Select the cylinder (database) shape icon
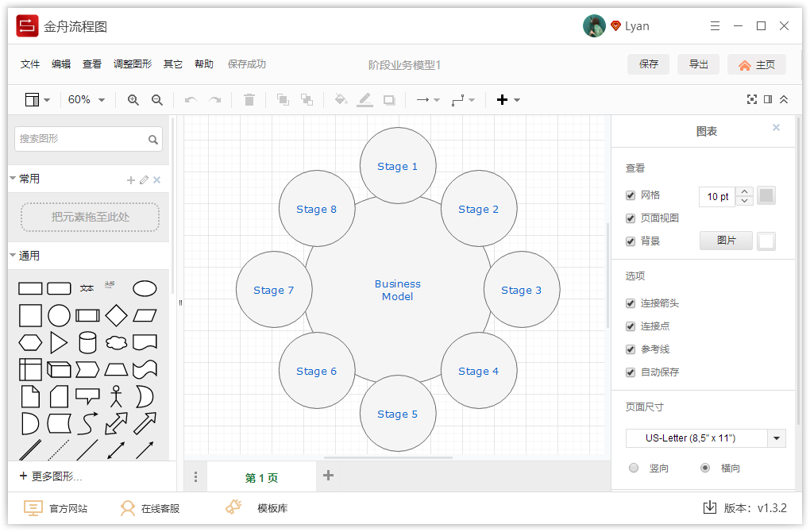This screenshot has height=532, width=810. 87,342
